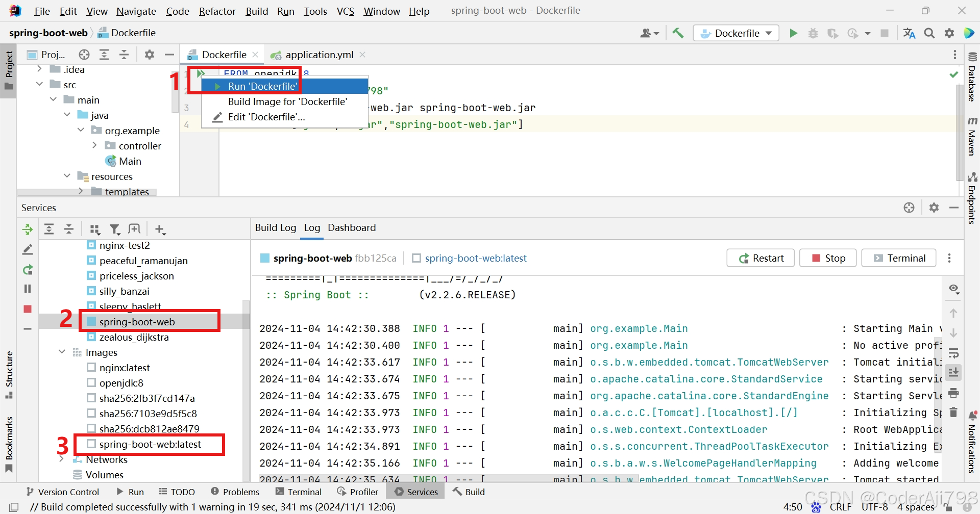Open the Translate icon in toolbar
Image resolution: width=980 pixels, height=514 pixels.
click(x=909, y=33)
